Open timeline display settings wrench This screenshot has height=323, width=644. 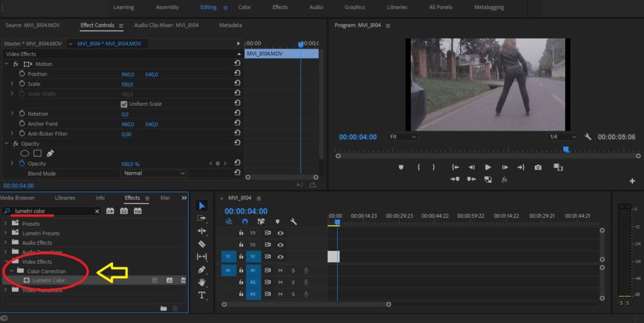pyautogui.click(x=293, y=222)
